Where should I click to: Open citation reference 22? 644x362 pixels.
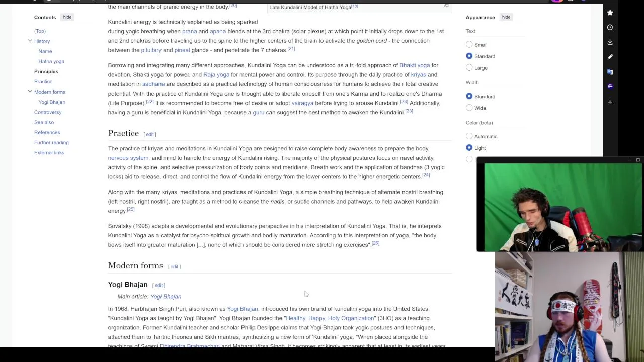coord(150,102)
